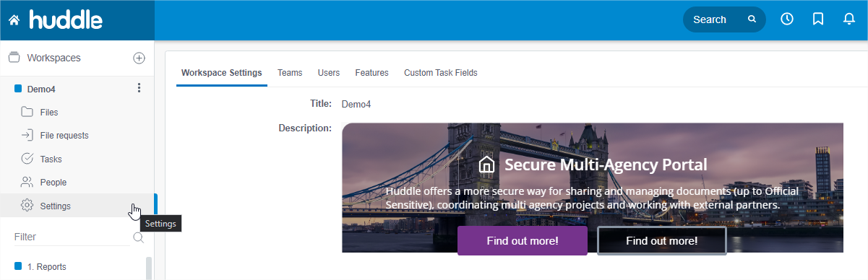The width and height of the screenshot is (868, 280).
Task: Click the purple Find out more! button
Action: 523,241
